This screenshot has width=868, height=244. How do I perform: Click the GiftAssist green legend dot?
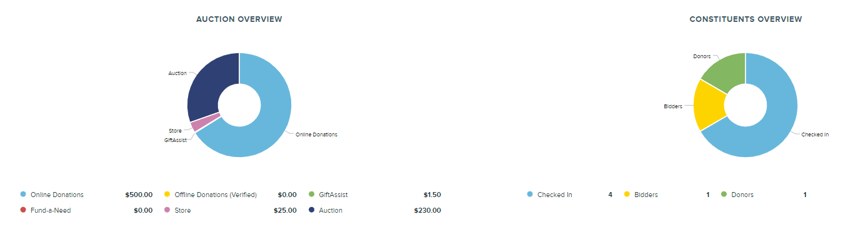click(312, 195)
